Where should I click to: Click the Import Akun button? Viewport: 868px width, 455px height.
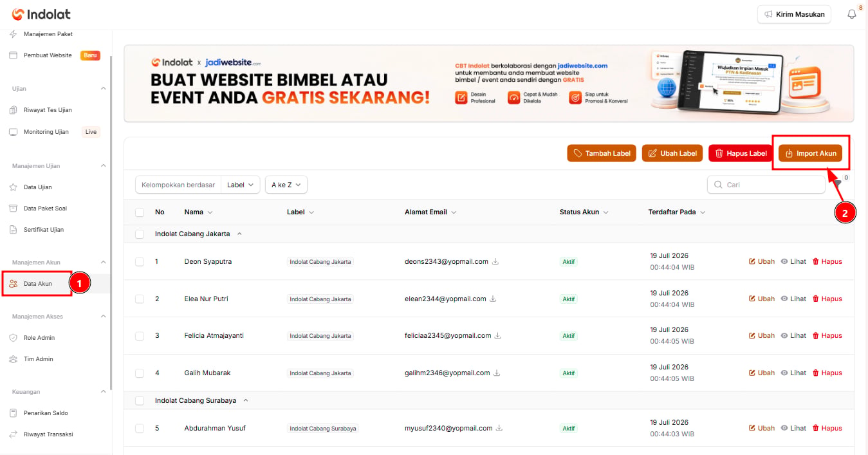pos(811,153)
